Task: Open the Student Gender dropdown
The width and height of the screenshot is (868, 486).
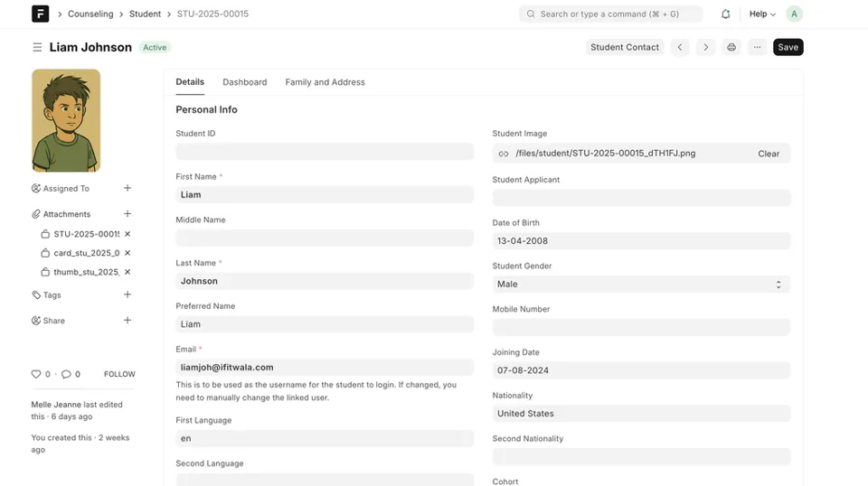Action: point(641,284)
